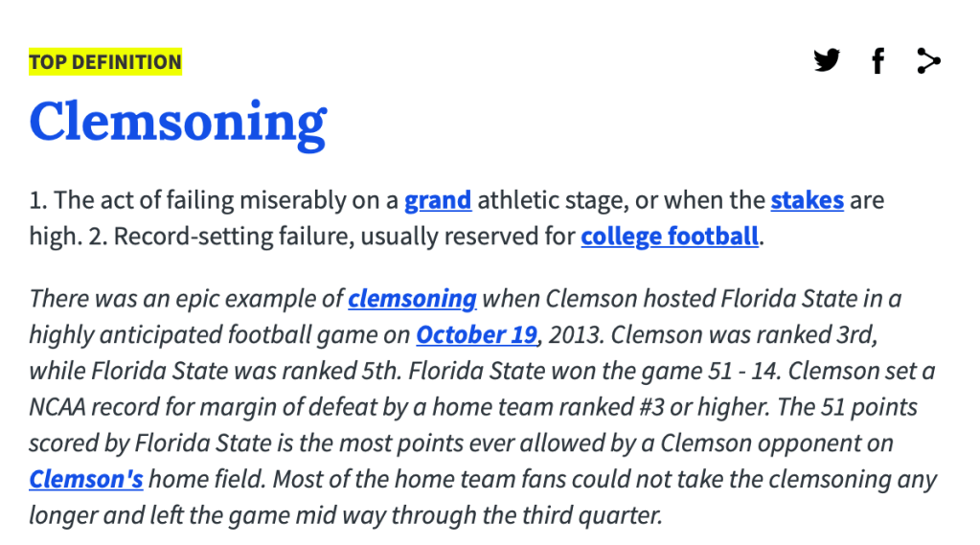This screenshot has width=980, height=545.
Task: Open the generic share icon
Action: 928,61
